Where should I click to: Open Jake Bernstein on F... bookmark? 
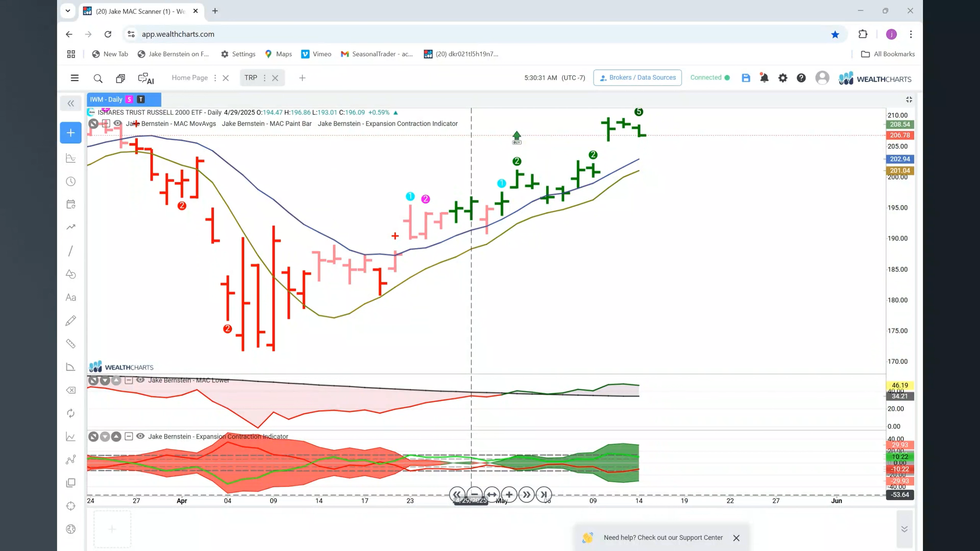click(x=173, y=54)
